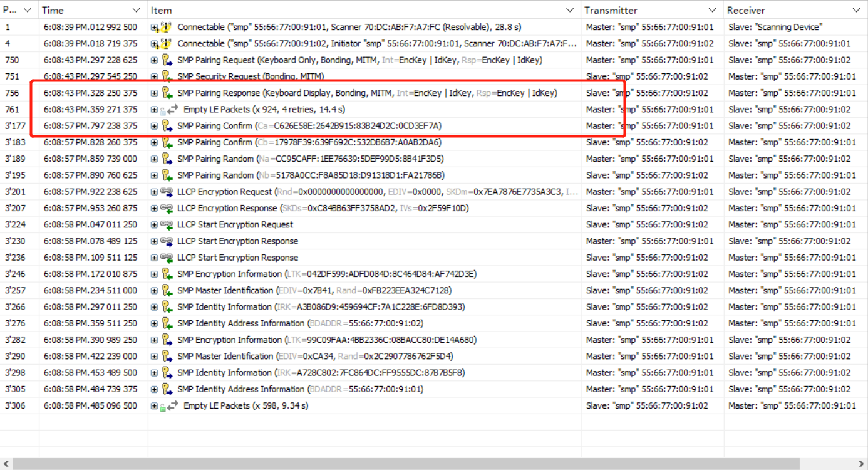The image size is (868, 470).
Task: Click the key icon on SMP Master Identification
Action: pos(165,290)
